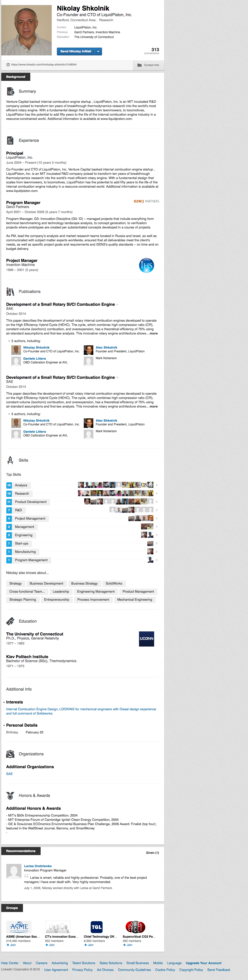
Task: Open Larisa Dmitrienko's profile link
Action: pyautogui.click(x=38, y=866)
